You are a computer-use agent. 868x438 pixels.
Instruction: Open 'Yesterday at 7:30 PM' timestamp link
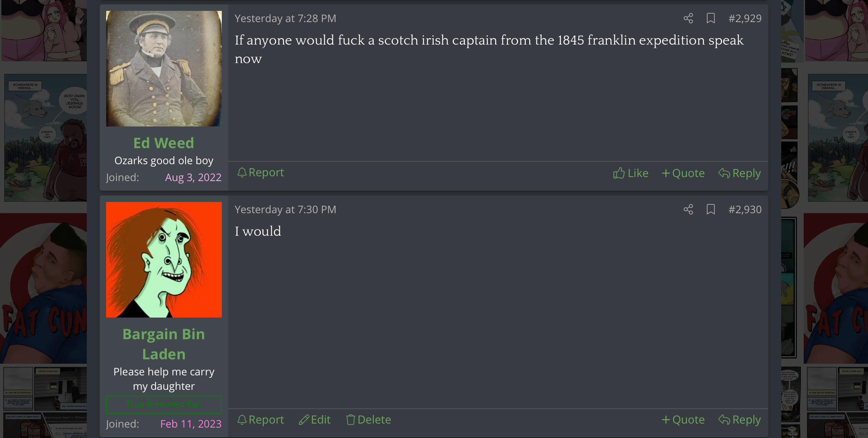[285, 209]
